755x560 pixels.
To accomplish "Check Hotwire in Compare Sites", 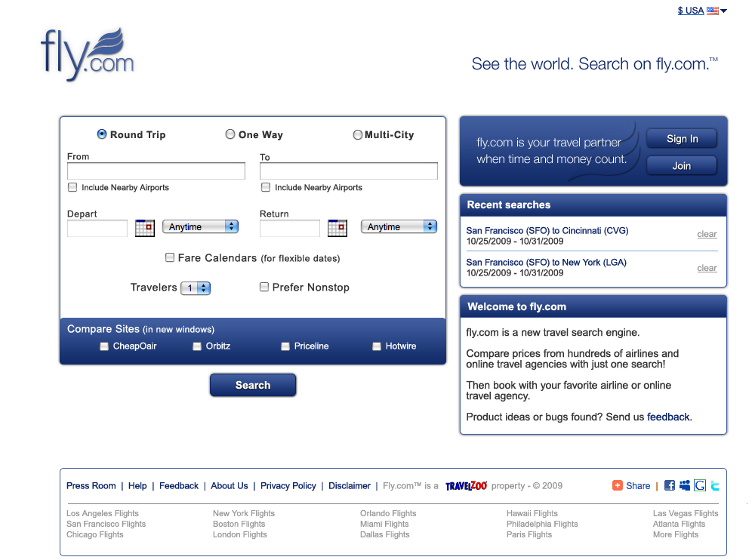I will pos(377,346).
